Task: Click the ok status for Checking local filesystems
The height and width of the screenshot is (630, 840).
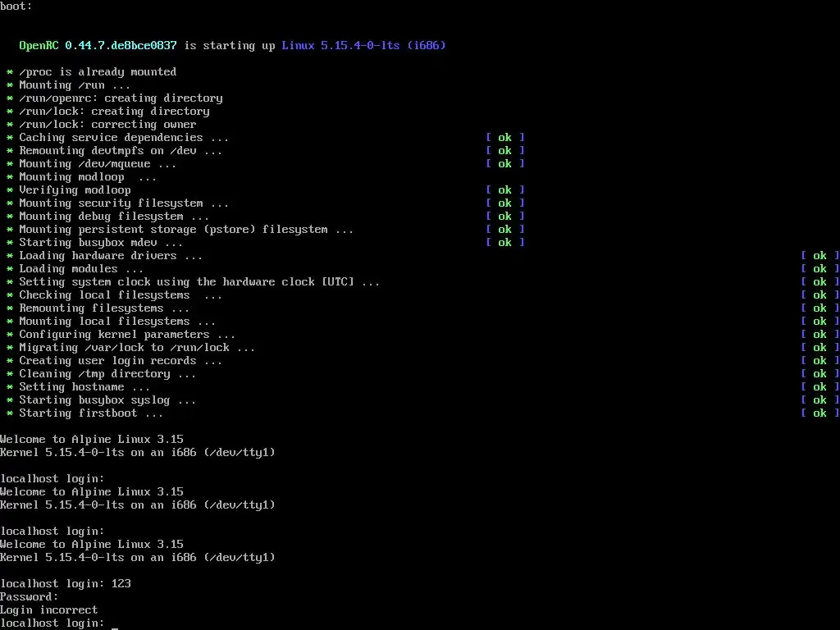Action: [x=820, y=295]
